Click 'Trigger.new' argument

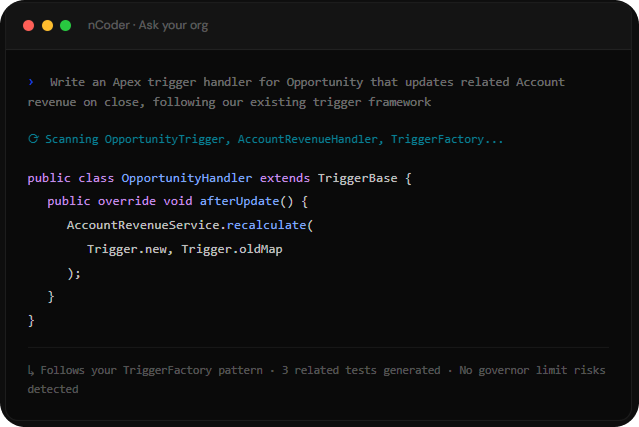click(127, 249)
